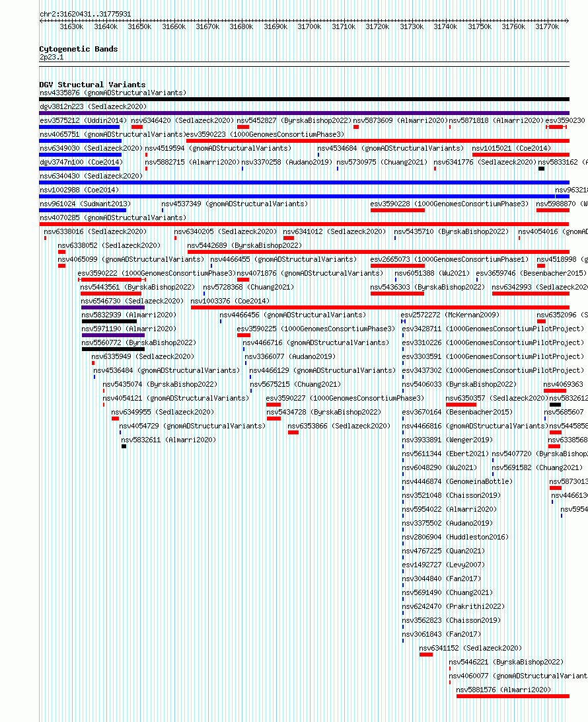
Task: Select nsv961024 (Sudmant2013) label
Action: pos(85,204)
